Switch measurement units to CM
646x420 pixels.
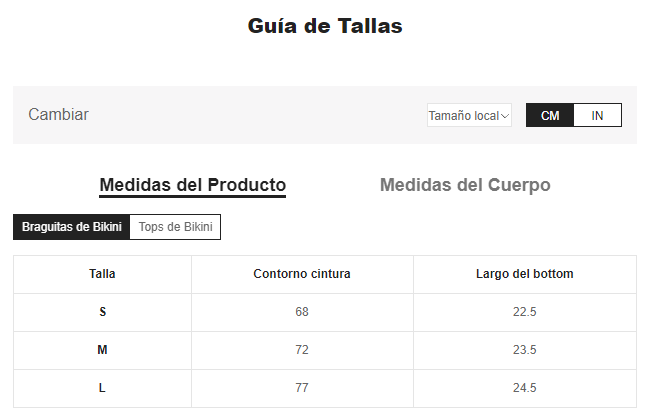pos(550,116)
